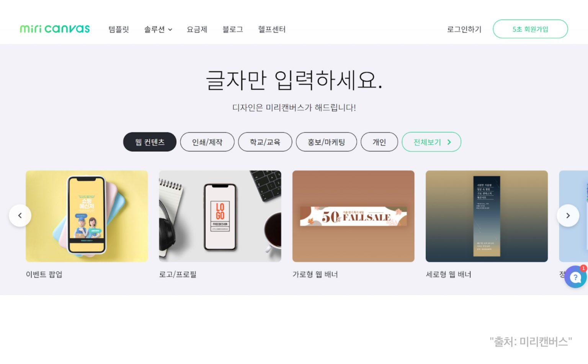Open the 이벤트 팝업 template thumbnail

[87, 216]
